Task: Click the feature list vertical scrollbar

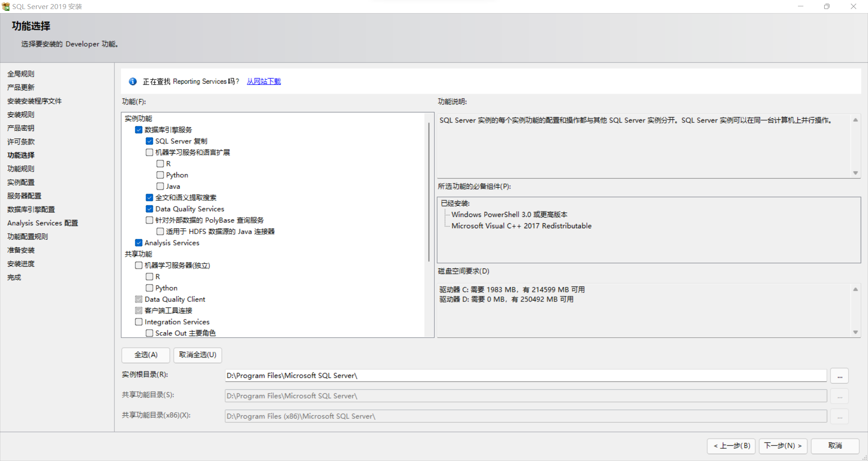Action: (429, 192)
